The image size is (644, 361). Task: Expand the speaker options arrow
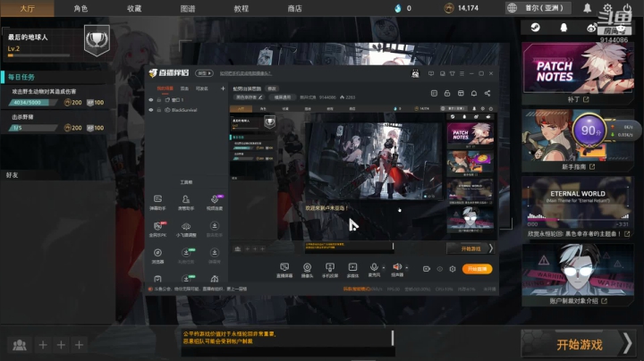[407, 268]
